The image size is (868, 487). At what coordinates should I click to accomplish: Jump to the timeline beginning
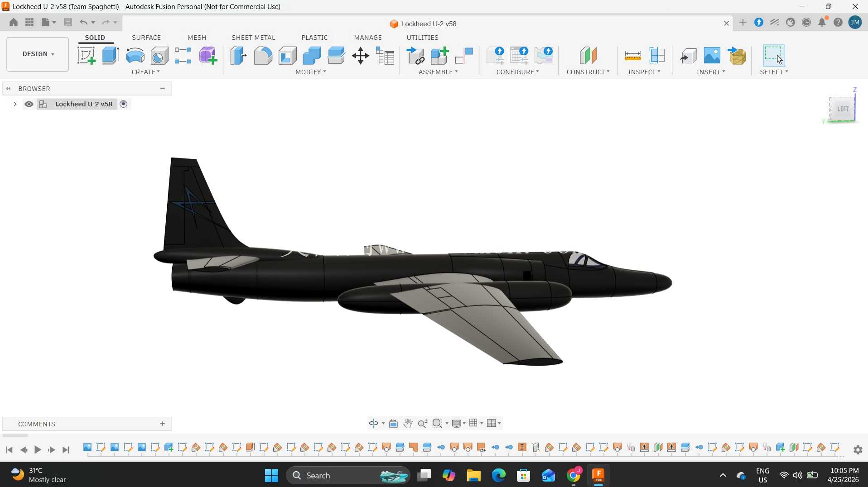click(9, 450)
